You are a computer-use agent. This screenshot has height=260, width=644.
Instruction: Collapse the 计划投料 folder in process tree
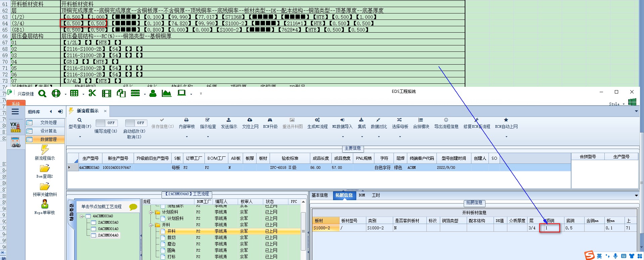(x=151, y=212)
